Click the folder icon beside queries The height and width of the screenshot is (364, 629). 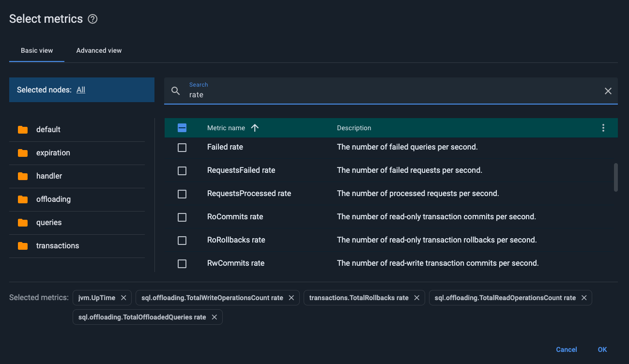click(x=23, y=222)
